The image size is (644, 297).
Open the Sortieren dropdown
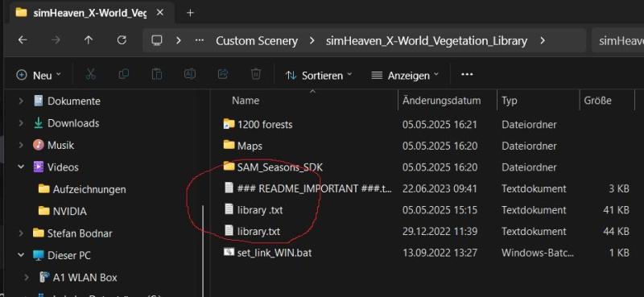pos(319,76)
